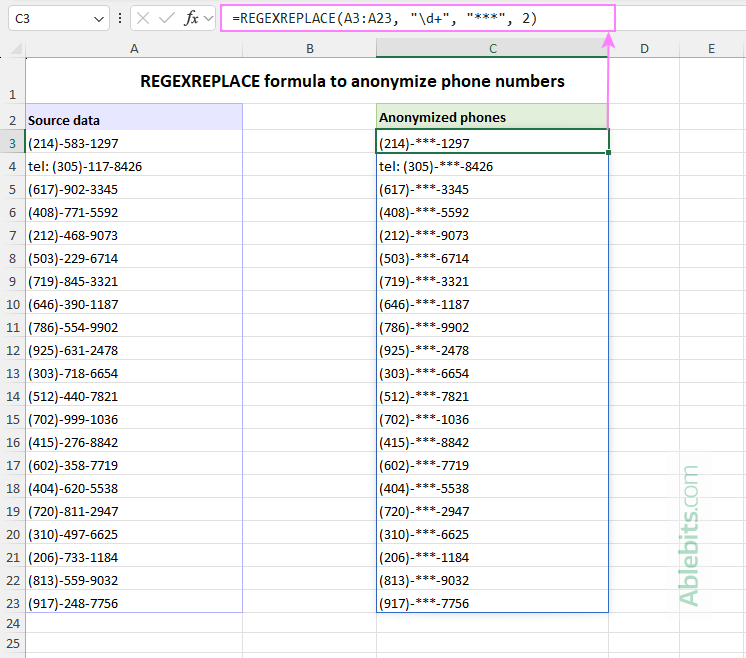Select cell with (617)-***-3345

click(x=492, y=187)
